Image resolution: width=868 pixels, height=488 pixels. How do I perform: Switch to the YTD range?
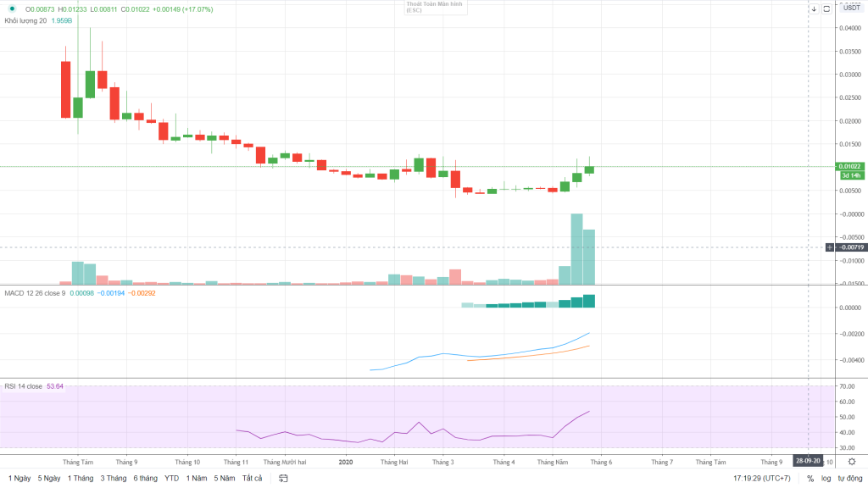click(171, 479)
